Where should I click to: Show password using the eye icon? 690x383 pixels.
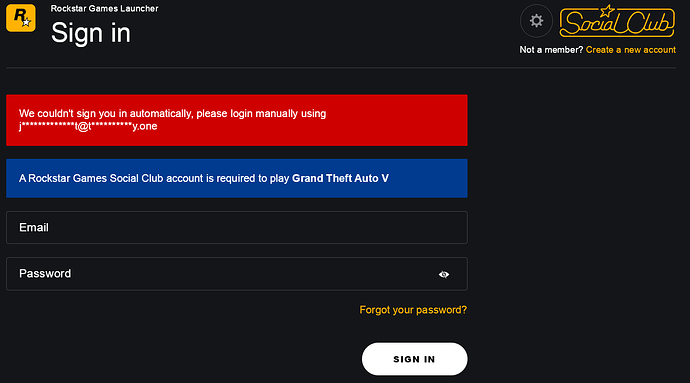444,274
